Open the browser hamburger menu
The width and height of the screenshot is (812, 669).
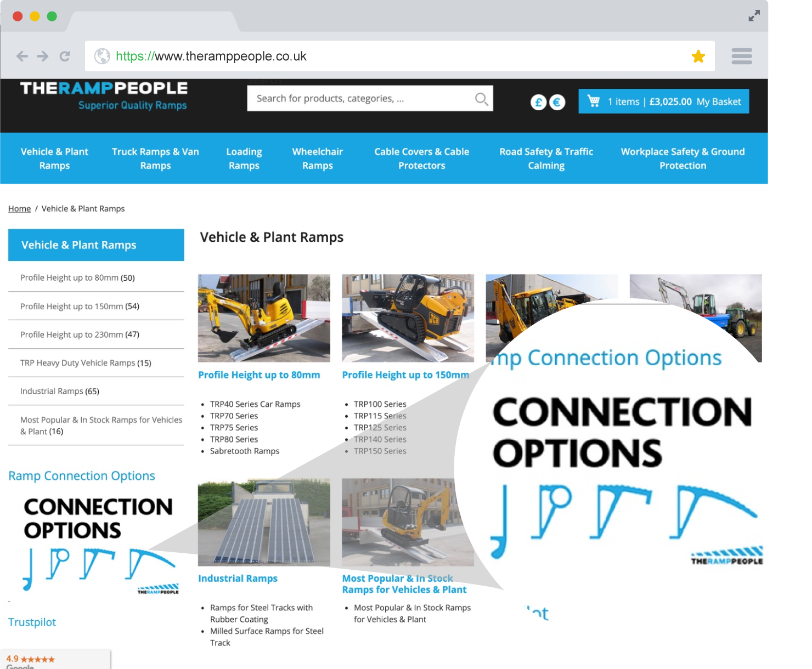point(742,56)
